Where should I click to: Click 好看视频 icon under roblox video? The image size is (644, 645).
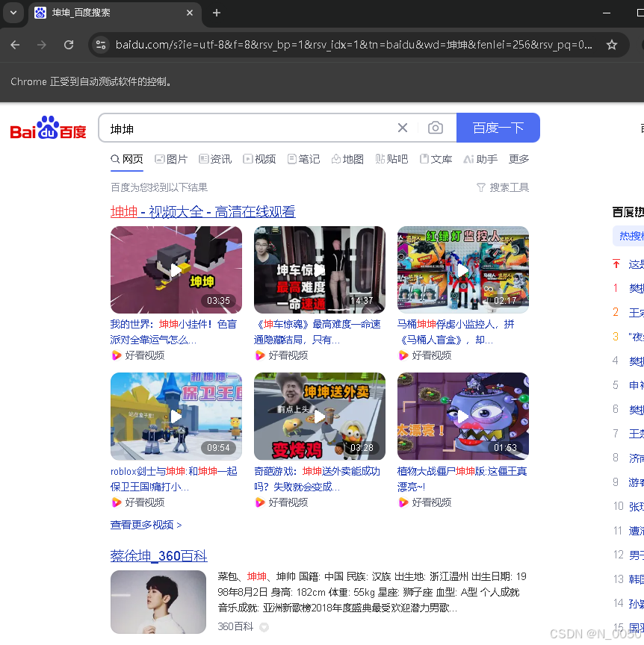[x=117, y=502]
